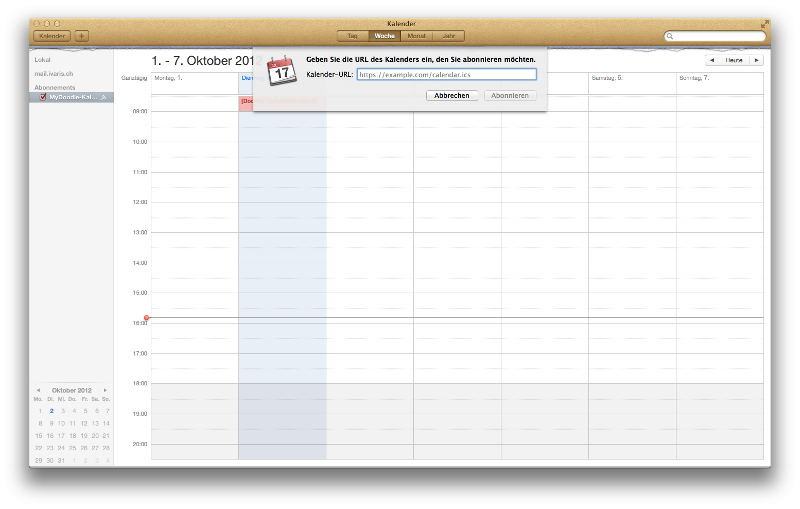Click the Abonnieren button
The height and width of the screenshot is (509, 800).
coord(510,95)
